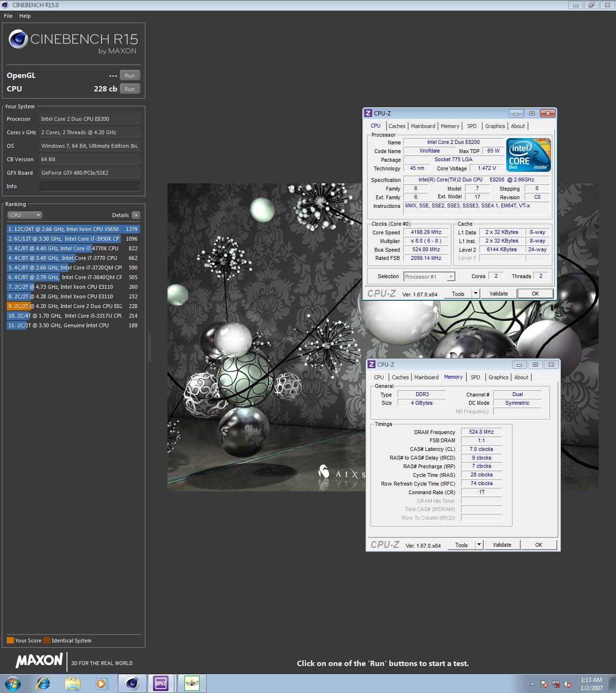616x693 pixels.
Task: Select ranking row 4C/8T @ 3.40 GHz Core i7-3770
Action: tap(73, 258)
